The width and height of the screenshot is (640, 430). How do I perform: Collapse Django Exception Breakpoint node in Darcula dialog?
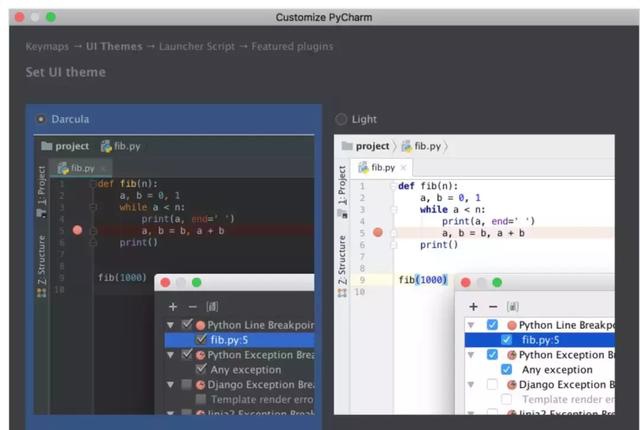pos(171,385)
